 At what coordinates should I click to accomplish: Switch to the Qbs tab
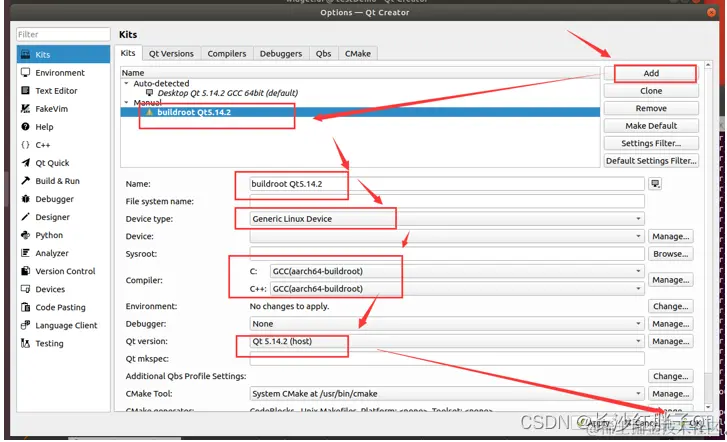(x=323, y=54)
